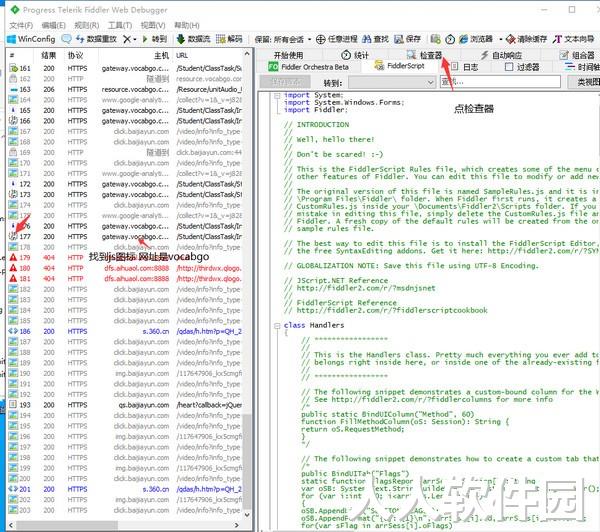The width and height of the screenshot is (600, 532).
Task: Click the 浏览器 browser icon
Action: click(x=463, y=39)
